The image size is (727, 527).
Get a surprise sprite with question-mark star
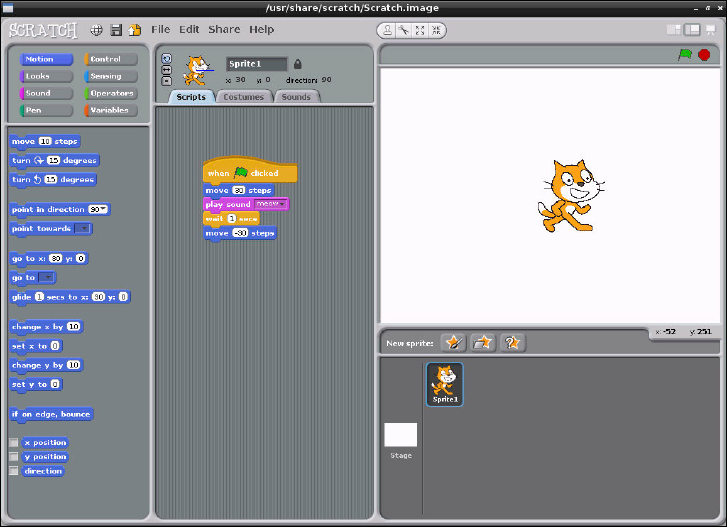tap(512, 342)
